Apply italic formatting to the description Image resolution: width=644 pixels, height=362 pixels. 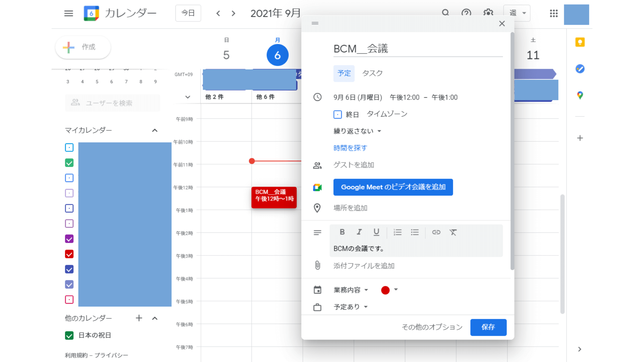[359, 232]
